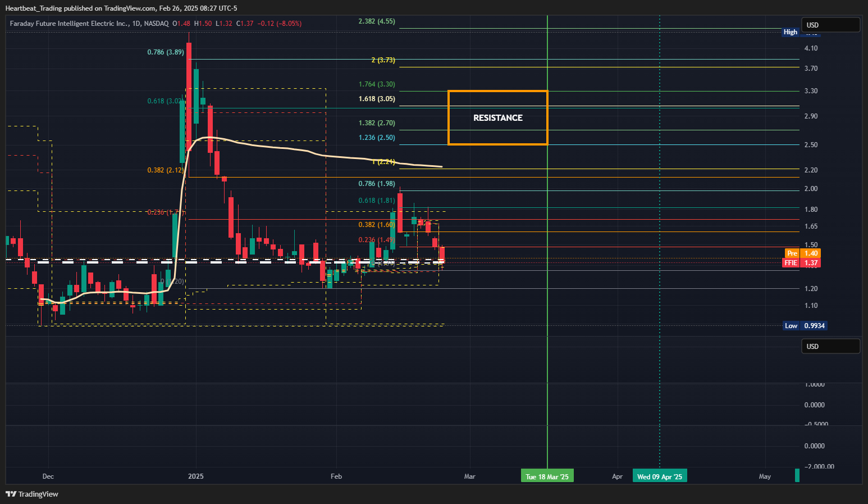Image resolution: width=868 pixels, height=504 pixels.
Task: Click the 3.70 value on the price axis
Action: click(811, 69)
